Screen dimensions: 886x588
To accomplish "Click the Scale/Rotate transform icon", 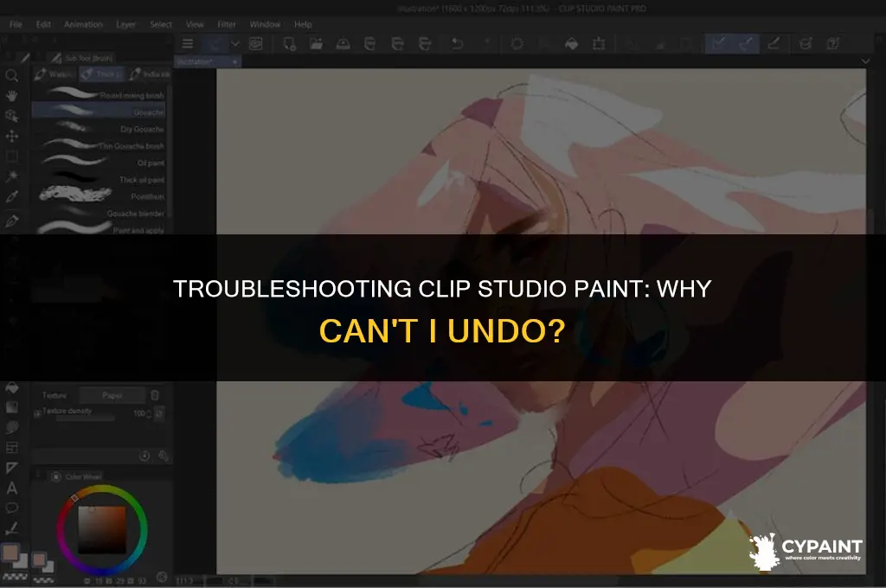I will [599, 43].
